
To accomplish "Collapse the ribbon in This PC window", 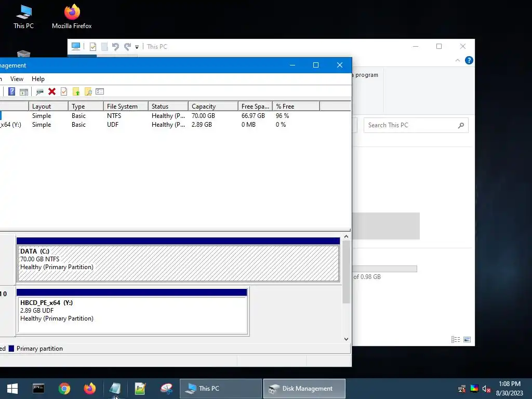I will coord(457,60).
